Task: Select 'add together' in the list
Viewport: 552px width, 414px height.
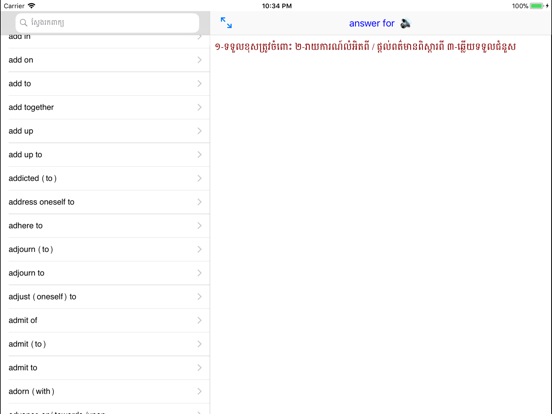Action: pyautogui.click(x=105, y=107)
